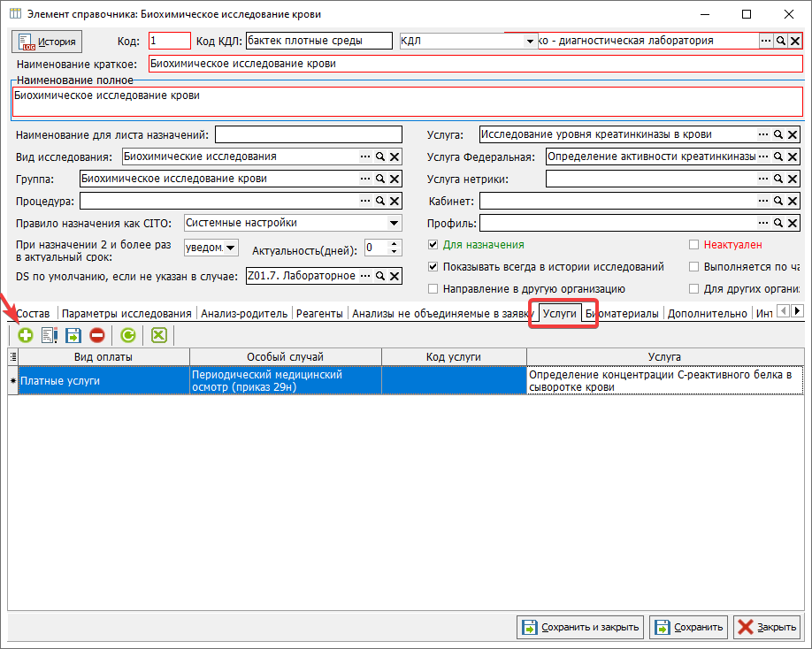This screenshot has width=812, height=649.
Task: Clear the Профиль field
Action: 793,223
